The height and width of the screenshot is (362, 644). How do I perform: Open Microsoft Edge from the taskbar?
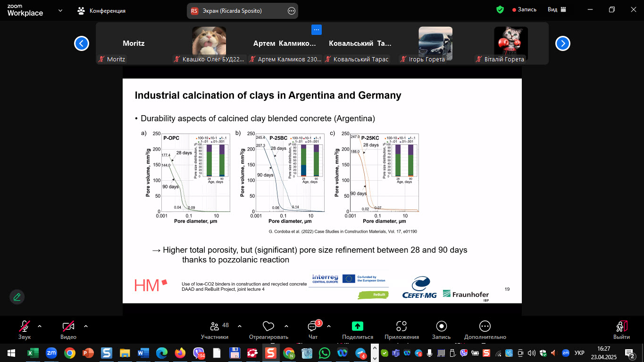point(162,353)
